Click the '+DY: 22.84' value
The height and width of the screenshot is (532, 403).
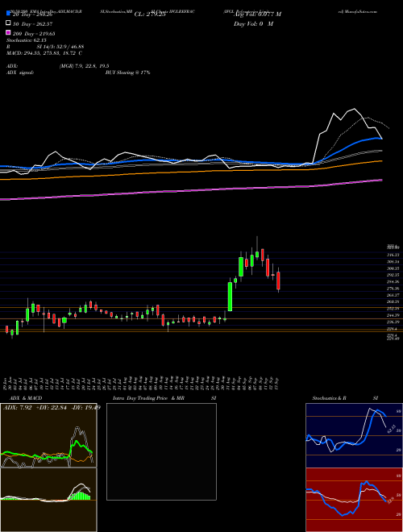(52, 408)
